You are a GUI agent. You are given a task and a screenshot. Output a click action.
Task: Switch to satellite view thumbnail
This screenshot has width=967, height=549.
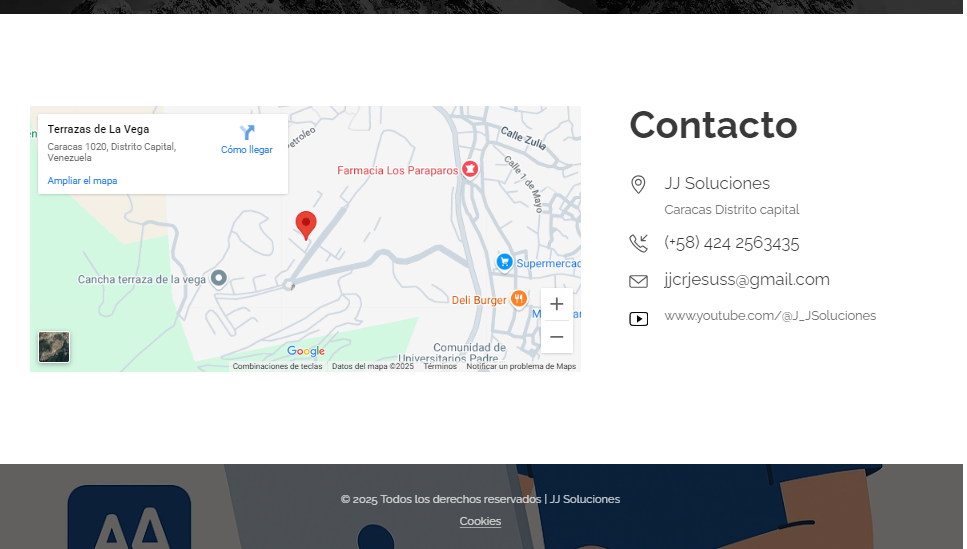pyautogui.click(x=54, y=347)
